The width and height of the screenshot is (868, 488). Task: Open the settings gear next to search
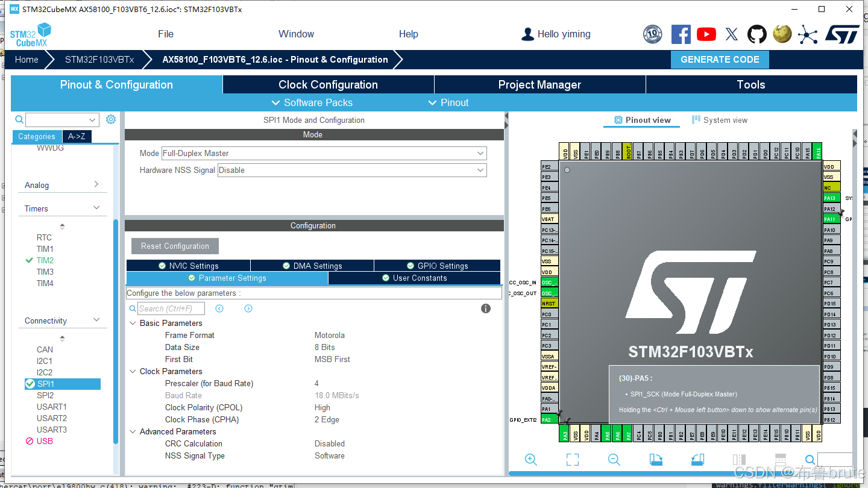[111, 119]
